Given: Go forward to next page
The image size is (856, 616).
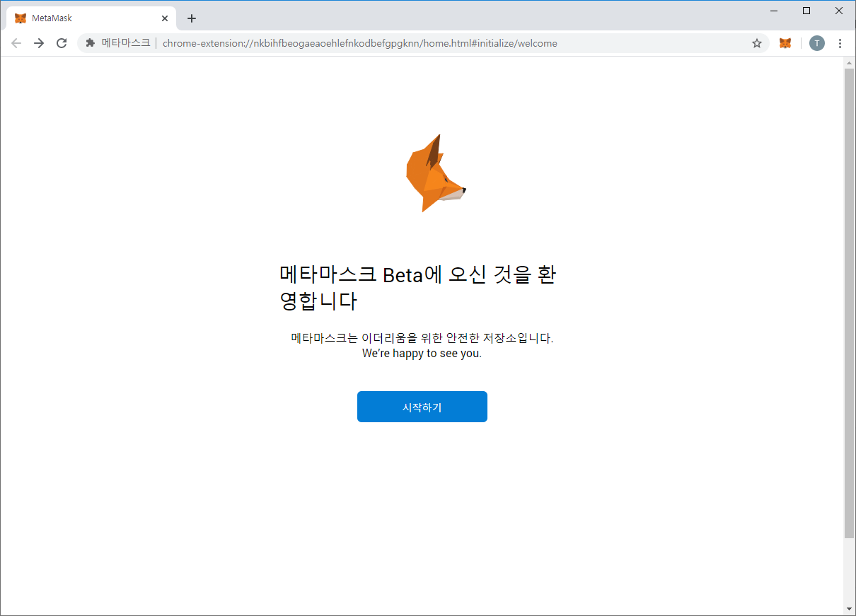Looking at the screenshot, I should point(39,43).
